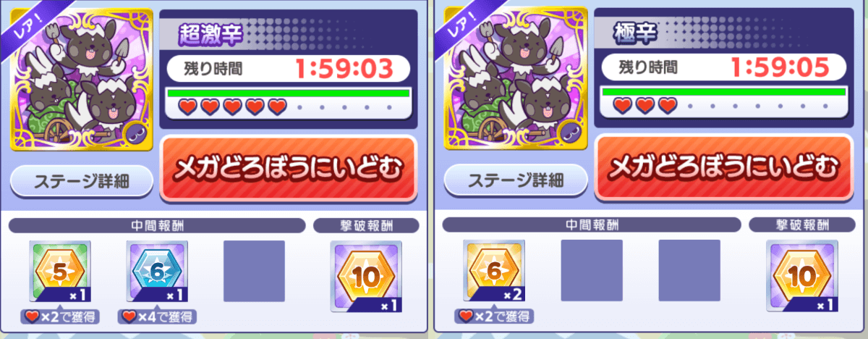Tap the purple attribute icon on 超激辛 portrait
Viewport: 868px width, 339px height.
(135, 133)
